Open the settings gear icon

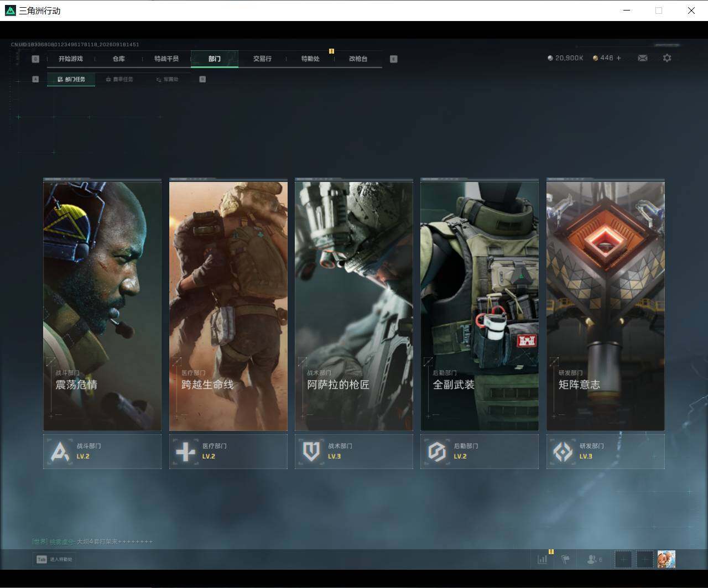[x=667, y=58]
